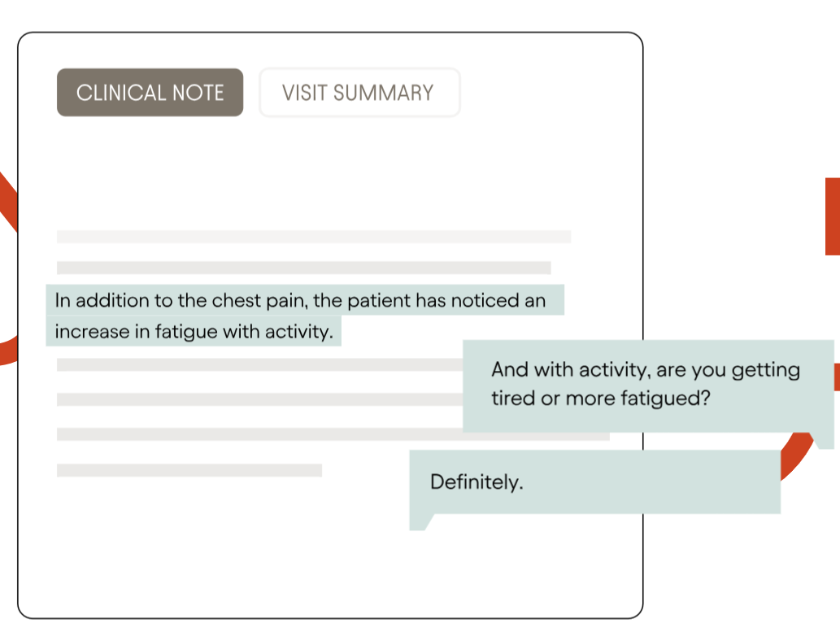Click the blank space beneath the tab buttons

click(x=321, y=172)
